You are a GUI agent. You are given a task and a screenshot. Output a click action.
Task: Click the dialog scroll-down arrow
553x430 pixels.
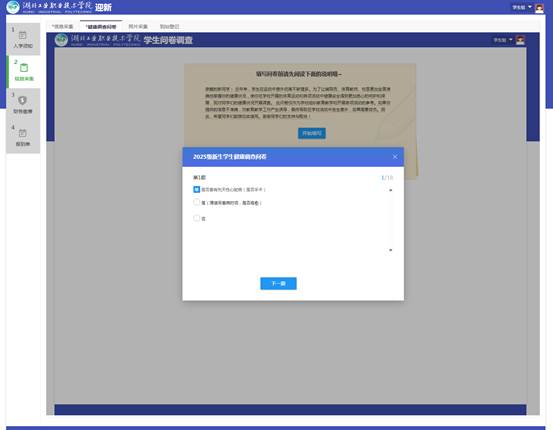coord(390,250)
